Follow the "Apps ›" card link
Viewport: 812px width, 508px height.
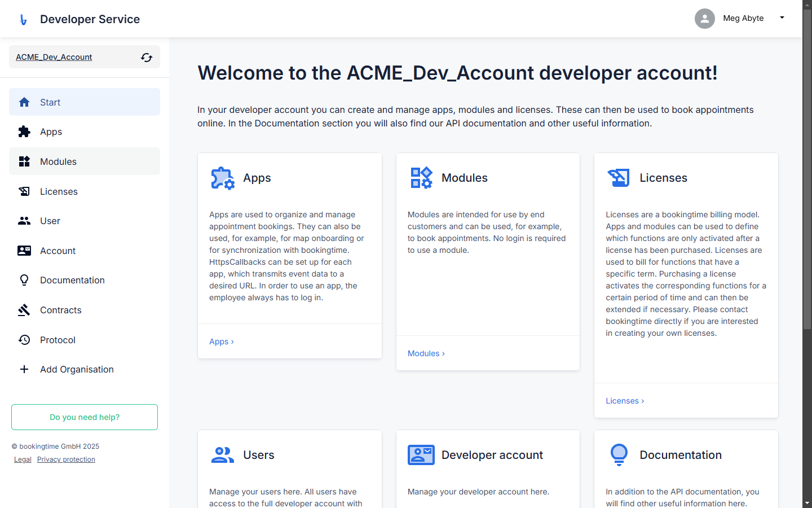[x=222, y=341]
